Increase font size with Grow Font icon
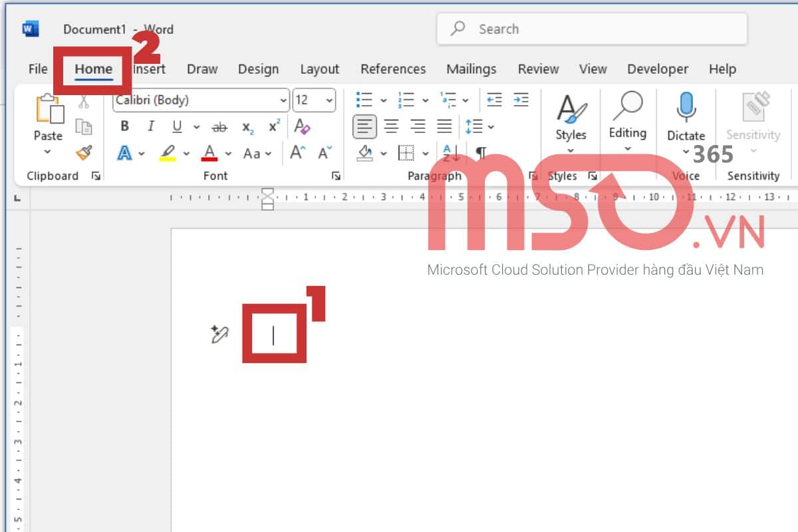Image resolution: width=798 pixels, height=532 pixels. pyautogui.click(x=297, y=153)
